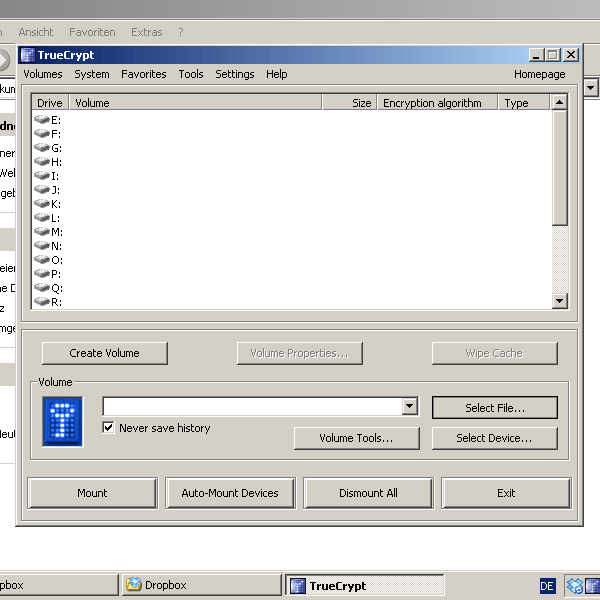
Task: Select the H: drive icon
Action: point(42,161)
